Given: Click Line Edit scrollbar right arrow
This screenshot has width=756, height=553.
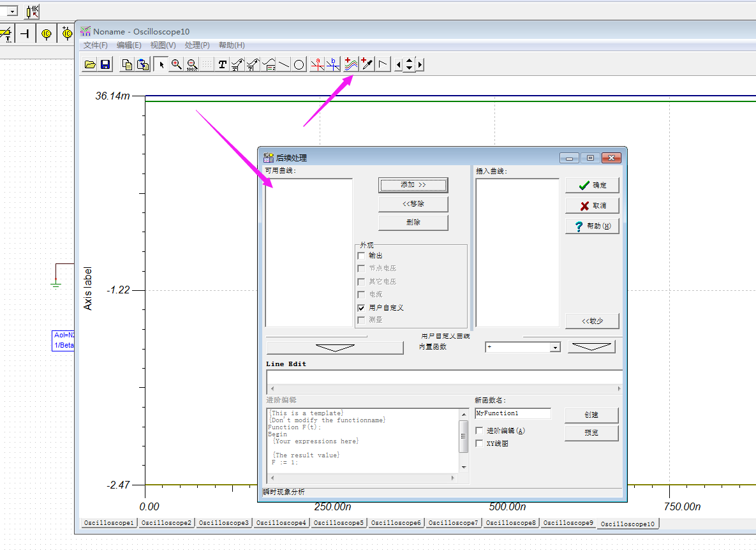Looking at the screenshot, I should point(619,388).
